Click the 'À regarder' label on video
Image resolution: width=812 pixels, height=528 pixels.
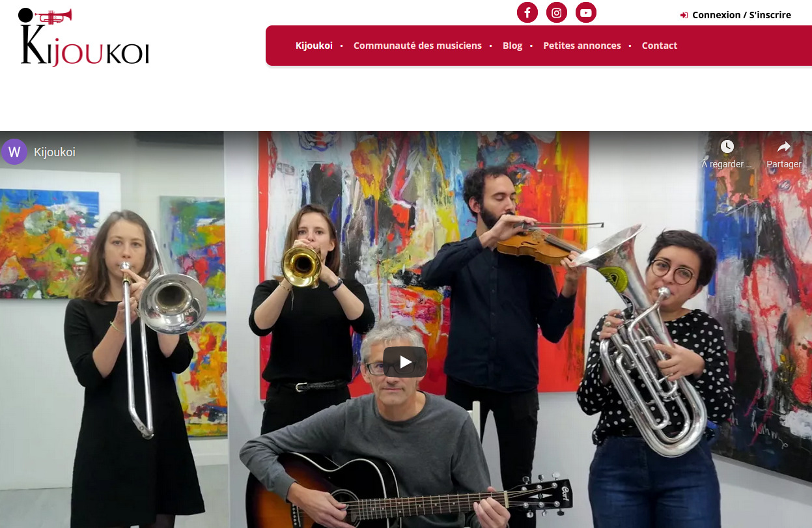(x=727, y=164)
